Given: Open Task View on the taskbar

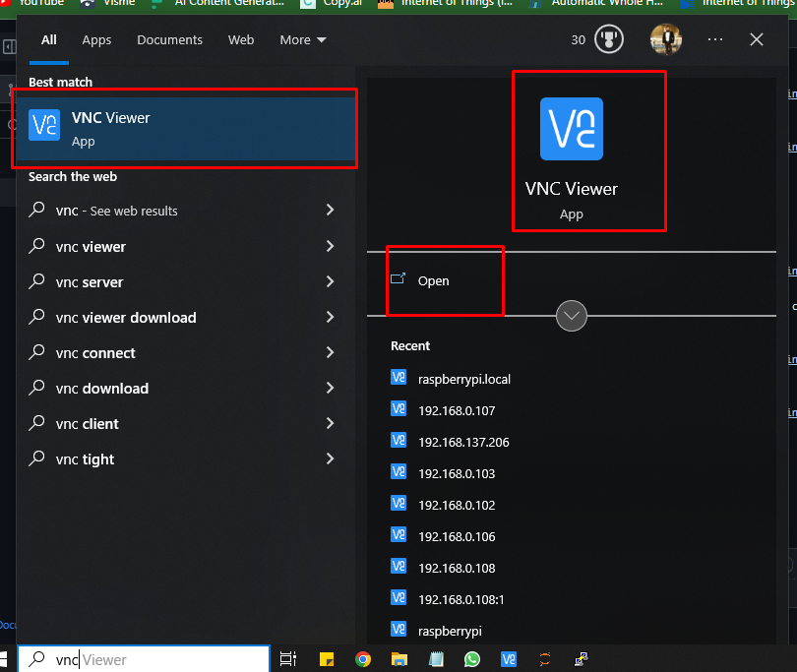Looking at the screenshot, I should click(x=287, y=658).
